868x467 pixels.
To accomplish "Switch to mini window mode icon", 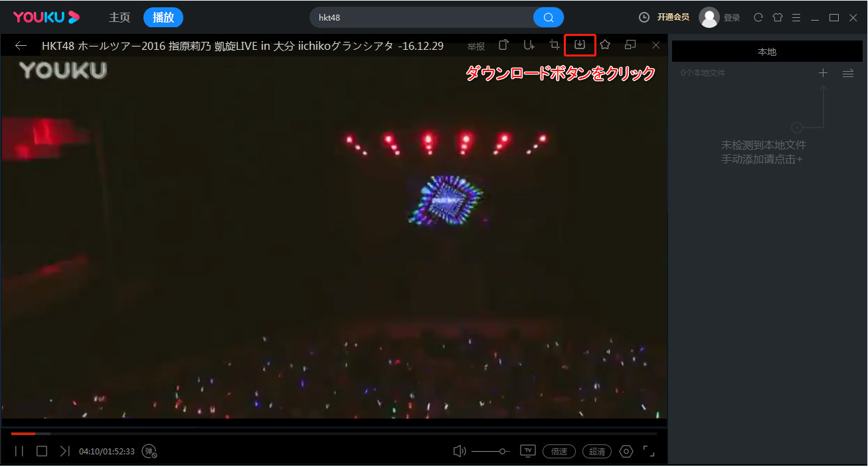I will pyautogui.click(x=630, y=45).
